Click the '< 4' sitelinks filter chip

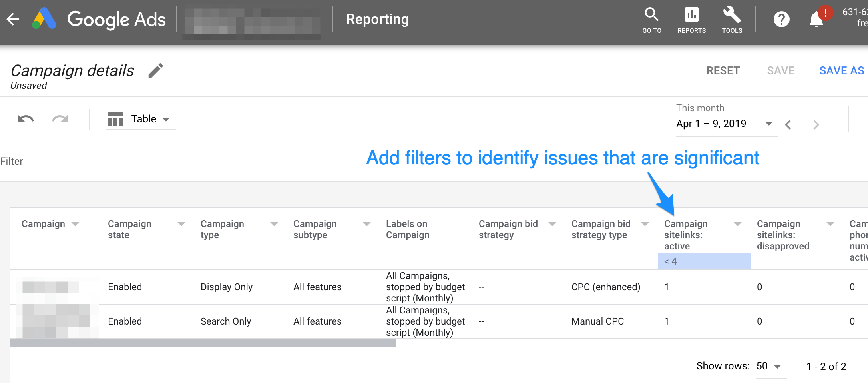coord(704,261)
